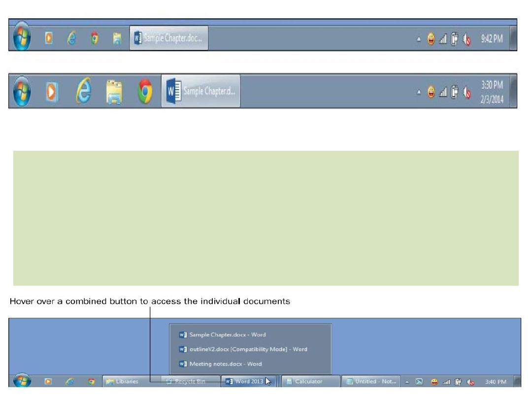Expand hidden tray icons in 3:30 PM taskbar
Image resolution: width=532 pixels, height=399 pixels.
pos(419,92)
